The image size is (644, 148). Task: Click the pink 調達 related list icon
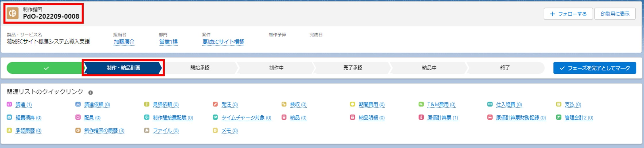click(9, 104)
